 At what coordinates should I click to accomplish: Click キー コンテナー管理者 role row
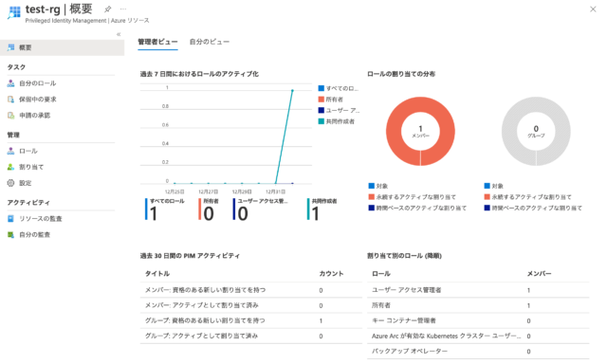pos(478,320)
